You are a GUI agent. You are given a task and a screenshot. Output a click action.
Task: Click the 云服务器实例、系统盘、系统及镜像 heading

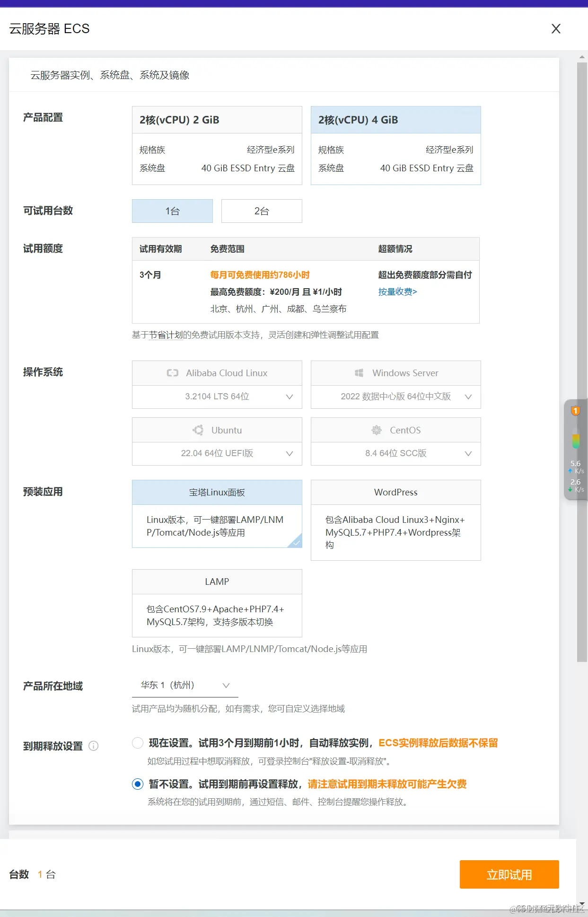[x=110, y=75]
